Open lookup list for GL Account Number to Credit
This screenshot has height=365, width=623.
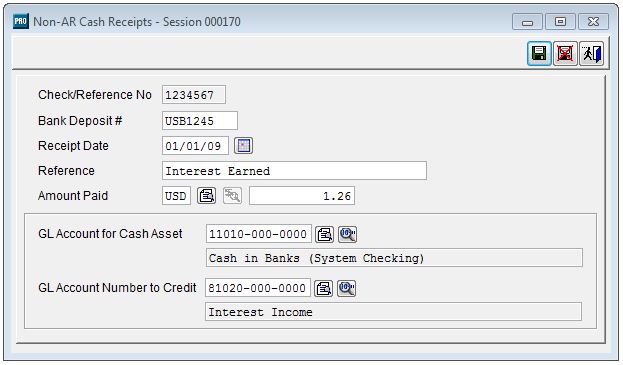coord(323,288)
